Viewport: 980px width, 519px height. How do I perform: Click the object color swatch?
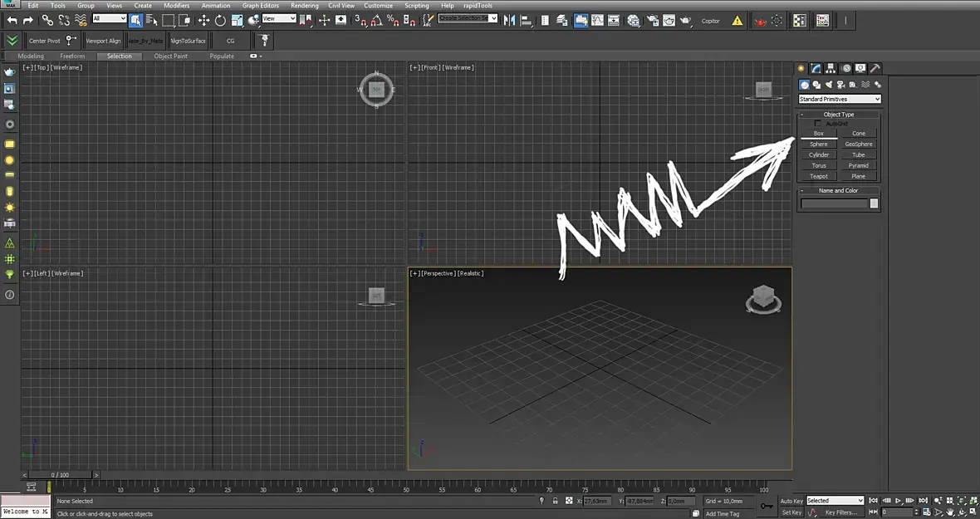pyautogui.click(x=874, y=203)
